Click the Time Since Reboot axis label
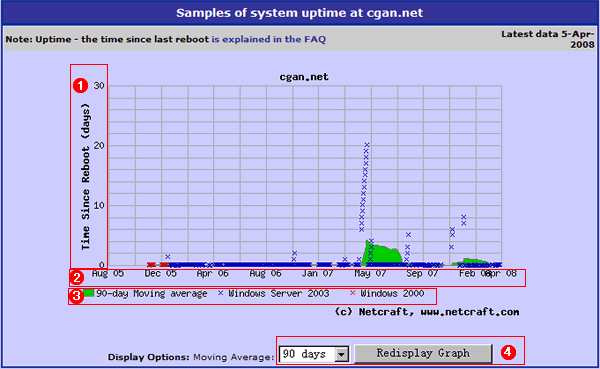 (x=85, y=177)
